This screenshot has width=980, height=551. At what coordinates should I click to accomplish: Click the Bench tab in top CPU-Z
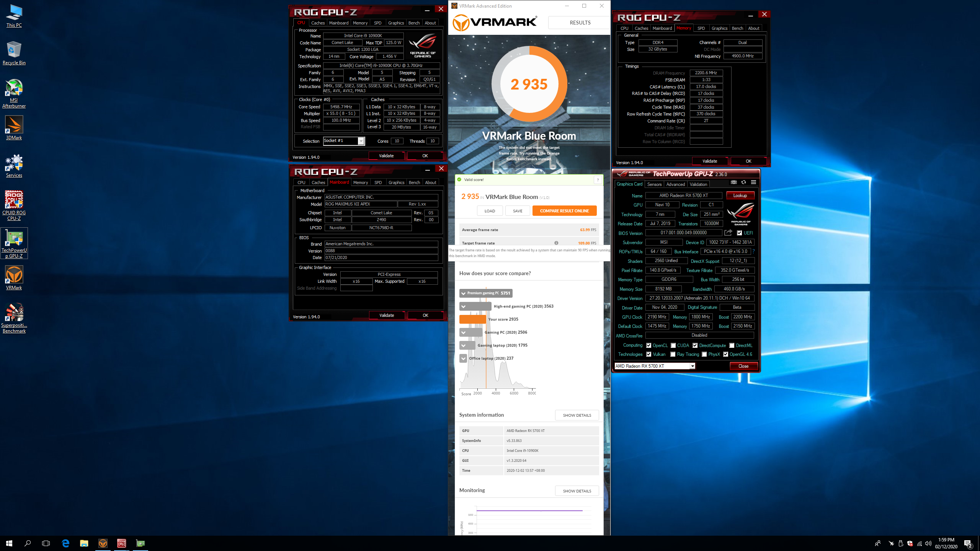coord(414,23)
